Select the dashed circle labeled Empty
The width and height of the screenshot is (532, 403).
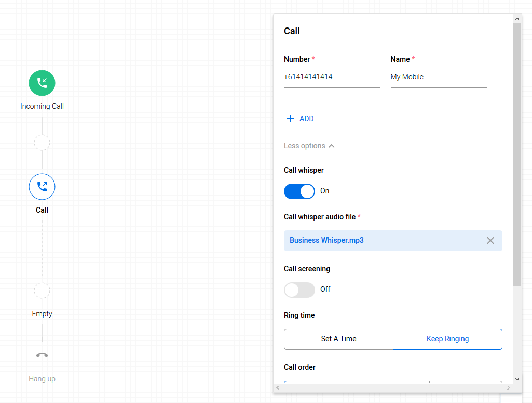click(42, 290)
